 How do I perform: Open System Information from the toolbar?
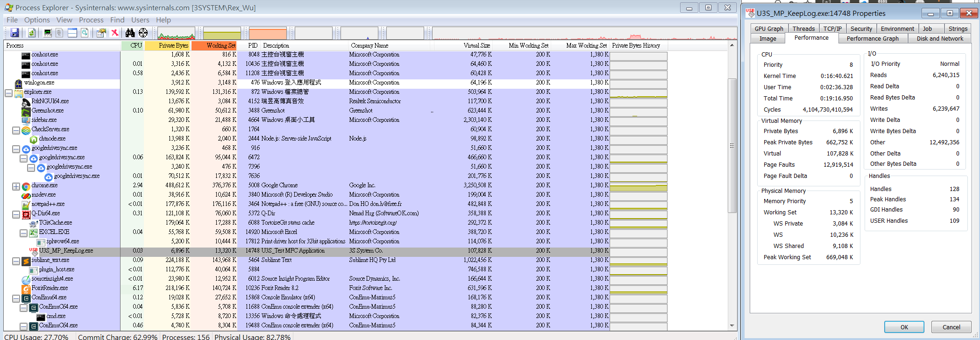[48, 33]
